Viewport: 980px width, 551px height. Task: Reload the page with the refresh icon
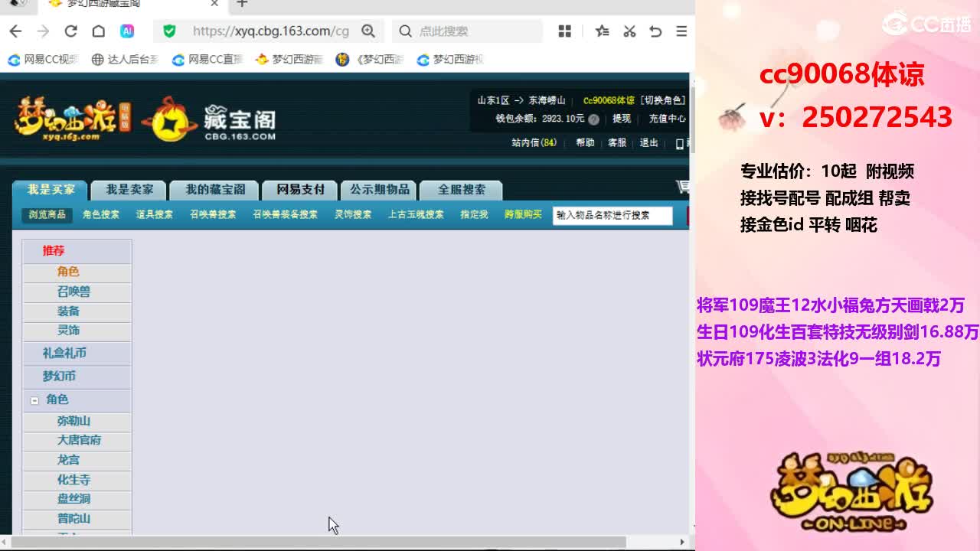point(70,31)
